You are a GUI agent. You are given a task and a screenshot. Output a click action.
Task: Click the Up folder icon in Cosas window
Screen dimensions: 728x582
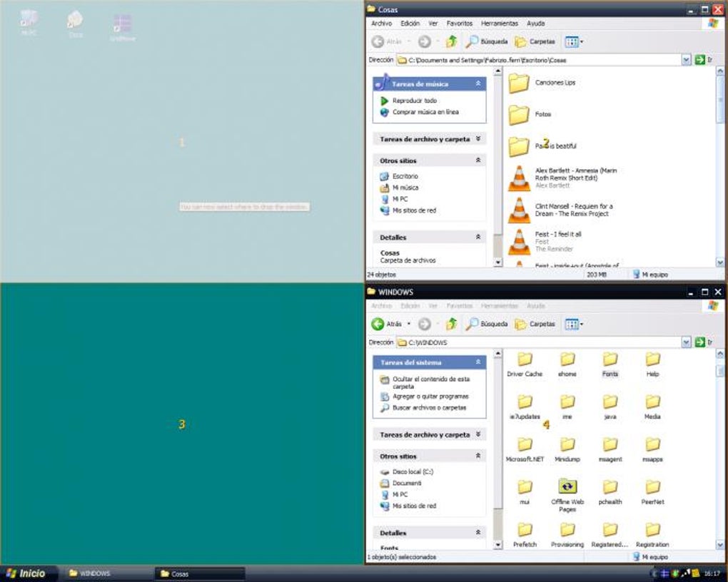[451, 42]
